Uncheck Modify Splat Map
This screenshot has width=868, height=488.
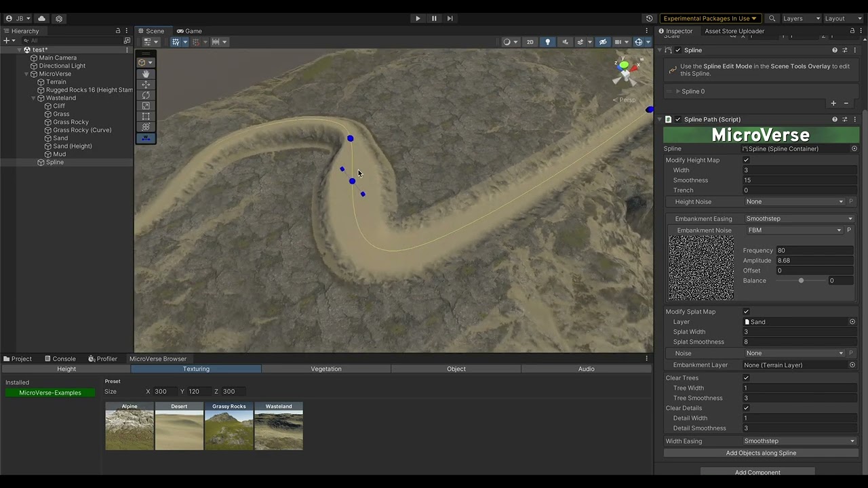(x=747, y=312)
